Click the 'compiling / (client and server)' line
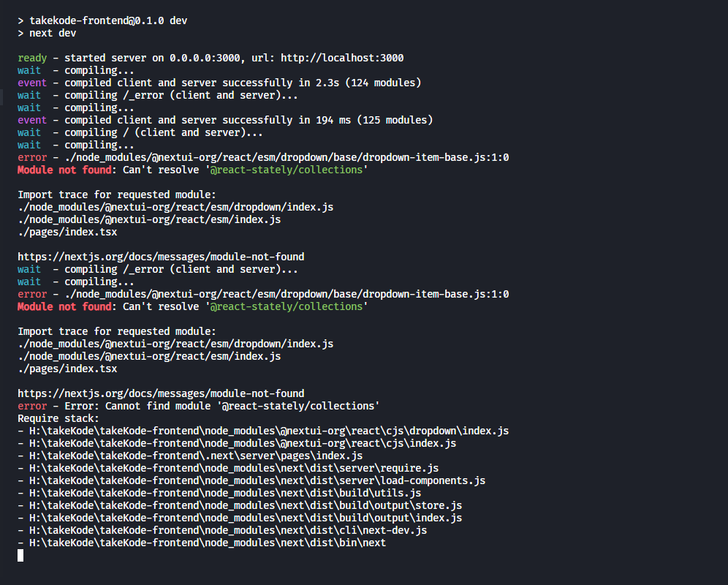The width and height of the screenshot is (728, 585). tap(162, 132)
